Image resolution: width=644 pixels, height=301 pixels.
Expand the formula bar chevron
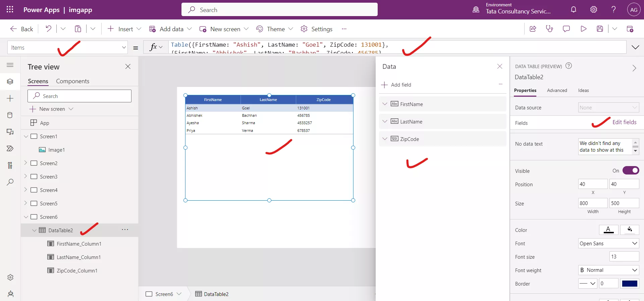(635, 47)
